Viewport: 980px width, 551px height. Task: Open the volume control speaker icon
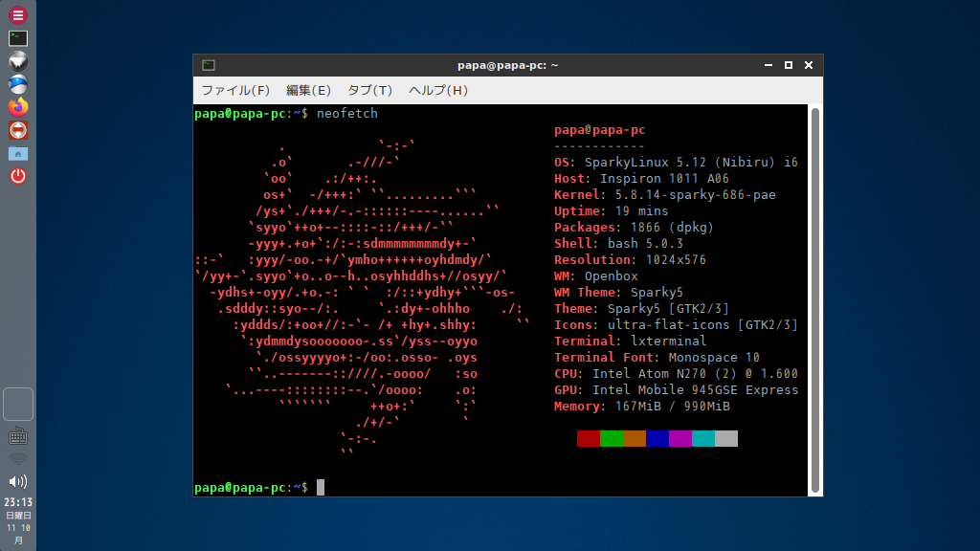point(18,482)
